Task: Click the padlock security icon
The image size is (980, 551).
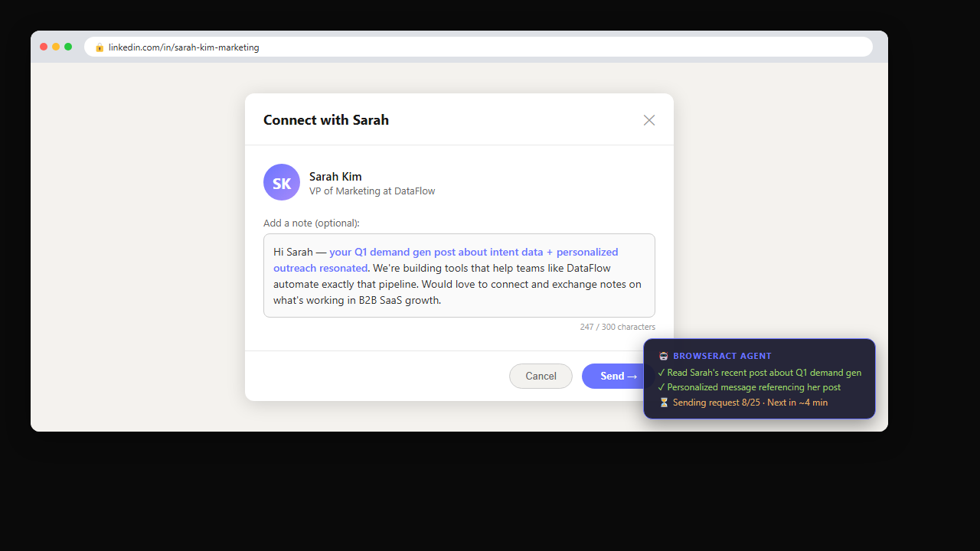Action: 100,47
